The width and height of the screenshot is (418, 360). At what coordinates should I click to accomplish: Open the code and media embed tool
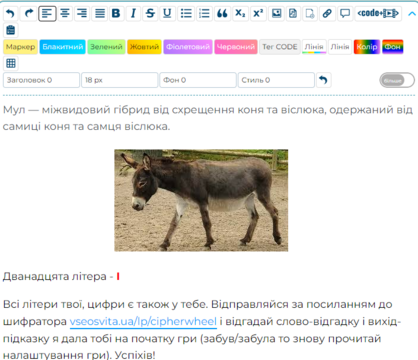[378, 14]
